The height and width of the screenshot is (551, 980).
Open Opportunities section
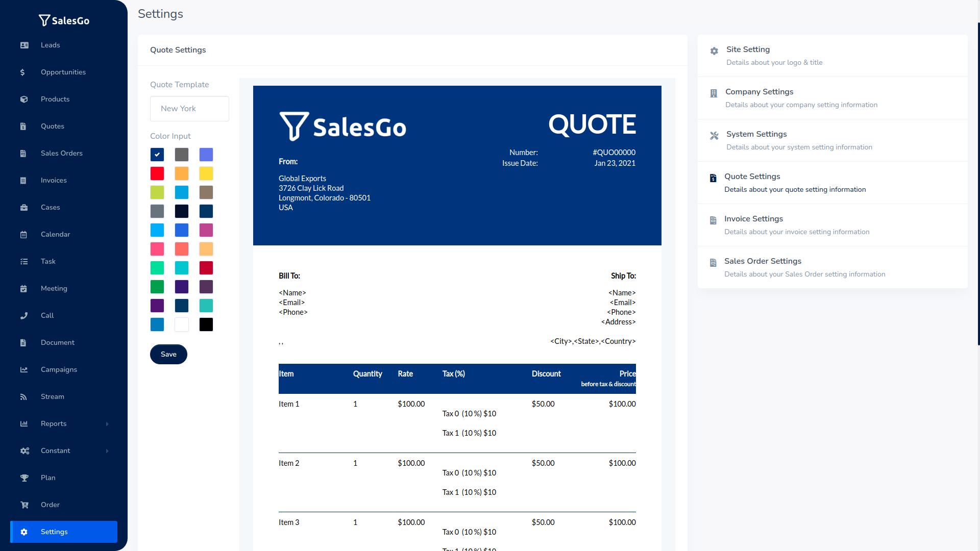pyautogui.click(x=63, y=72)
